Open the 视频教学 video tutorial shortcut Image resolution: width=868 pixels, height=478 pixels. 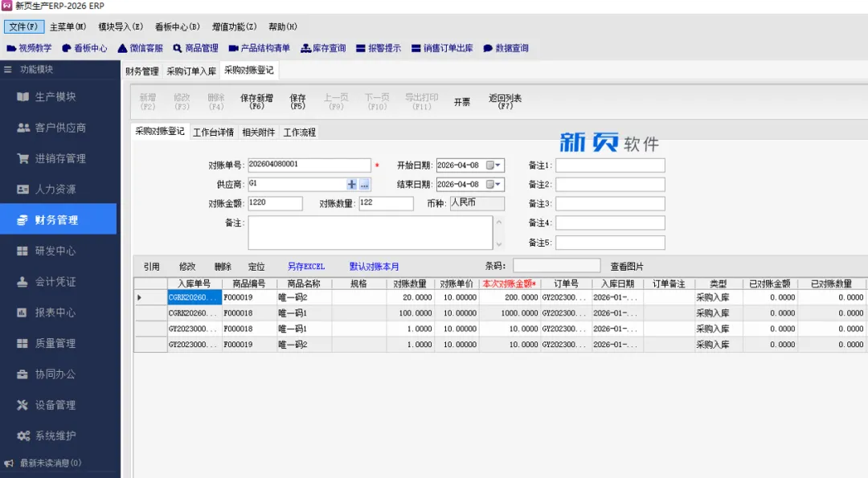coord(29,48)
